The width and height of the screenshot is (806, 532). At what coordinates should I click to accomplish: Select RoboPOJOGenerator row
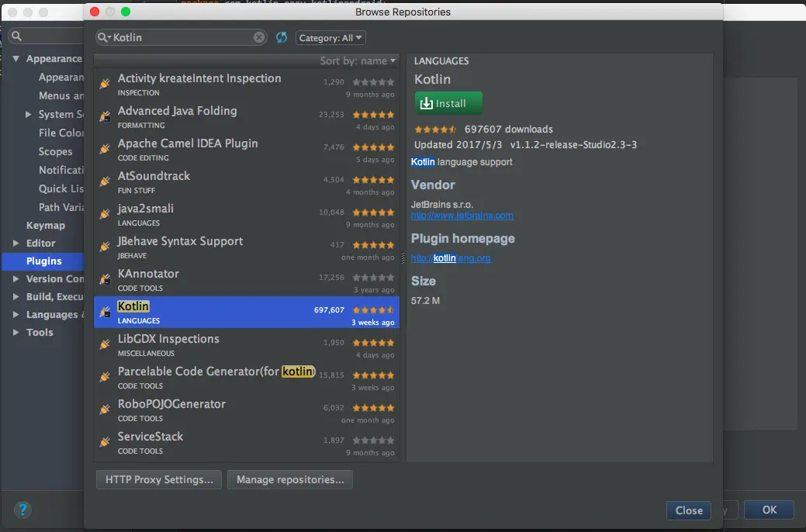[246, 410]
